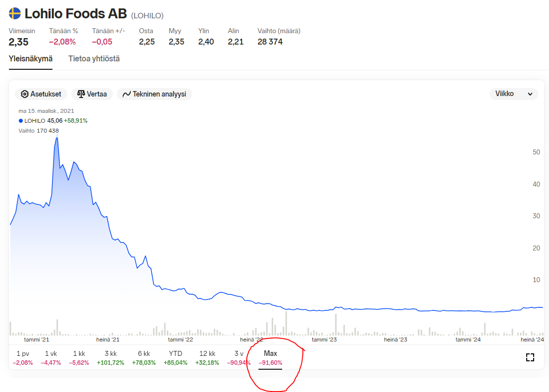Select the 1 pv time range
The height and width of the screenshot is (392, 549).
tap(23, 358)
